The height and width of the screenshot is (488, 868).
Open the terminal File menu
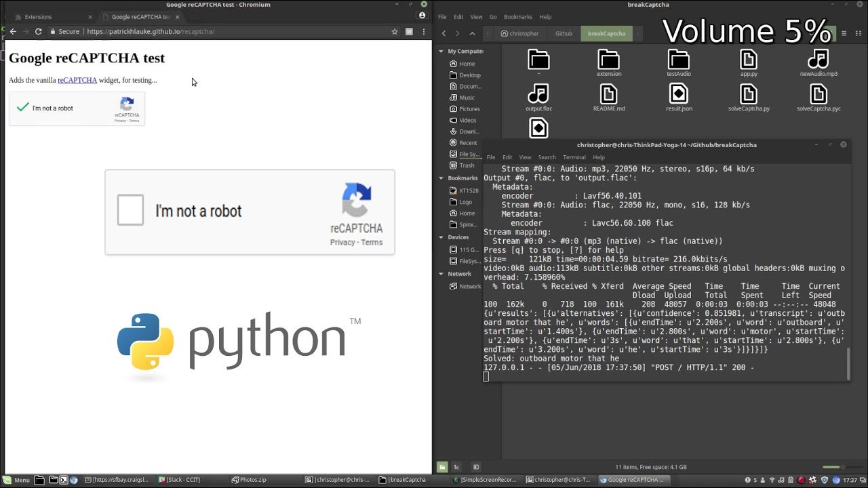(491, 157)
